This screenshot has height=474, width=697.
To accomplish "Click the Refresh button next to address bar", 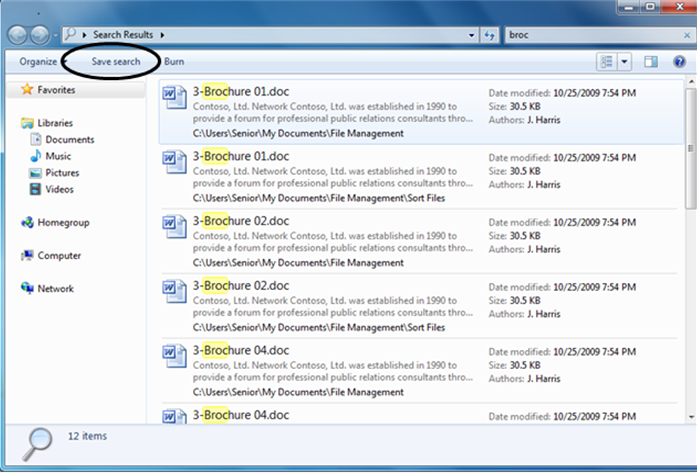I will 489,35.
